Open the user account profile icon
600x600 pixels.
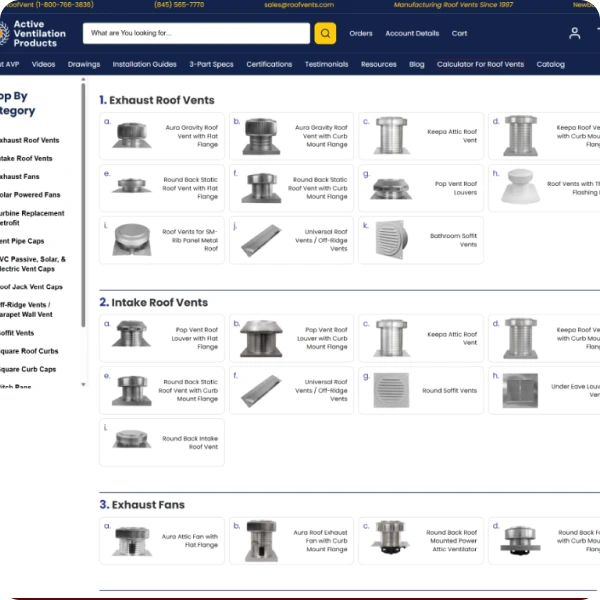coord(574,33)
